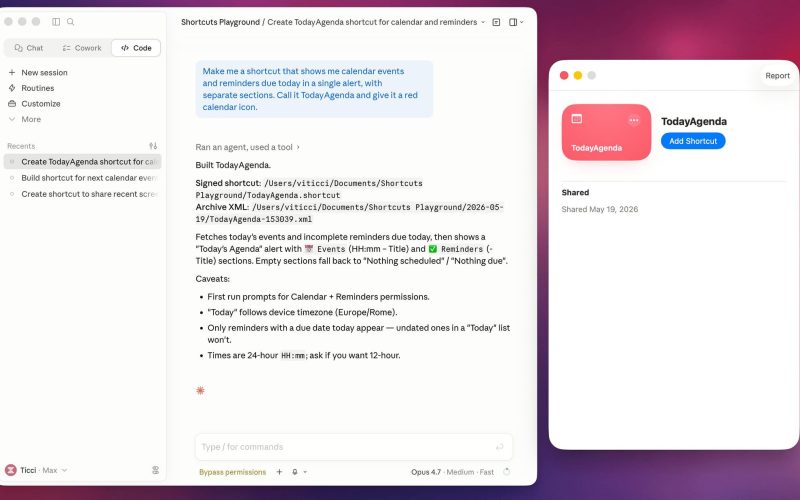800x500 pixels.
Task: Toggle Bypass permissions mode
Action: point(232,472)
